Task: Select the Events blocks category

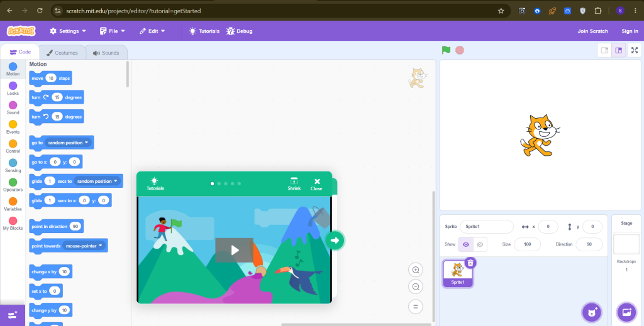Action: tap(13, 127)
